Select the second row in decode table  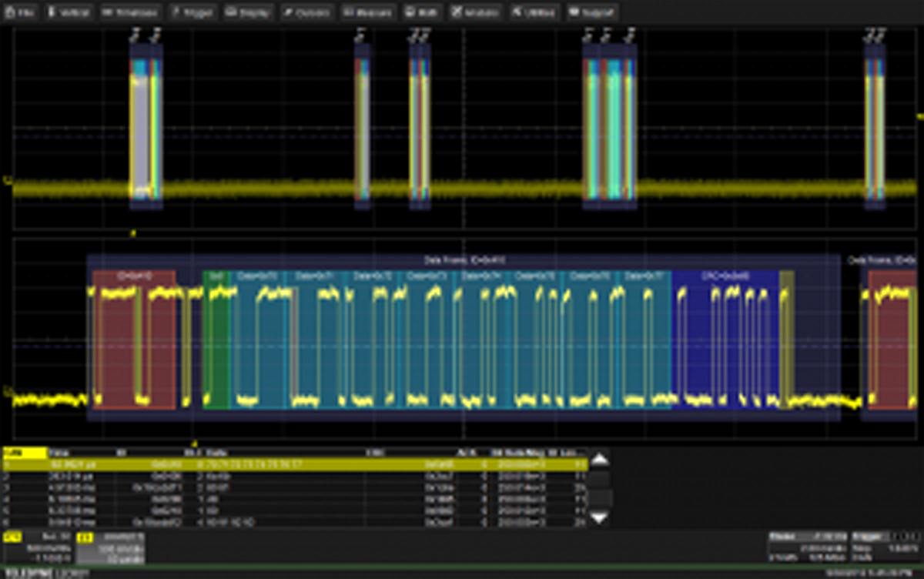click(x=293, y=477)
